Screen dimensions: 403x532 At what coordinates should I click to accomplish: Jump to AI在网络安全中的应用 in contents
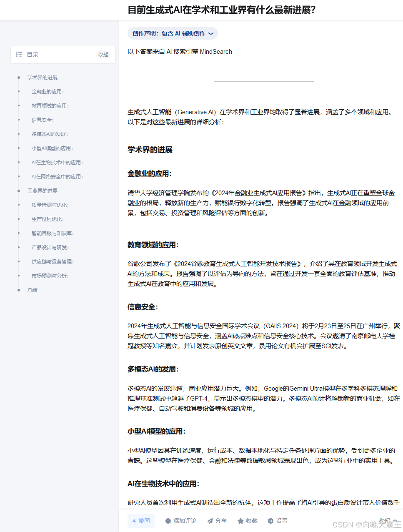coord(57,177)
